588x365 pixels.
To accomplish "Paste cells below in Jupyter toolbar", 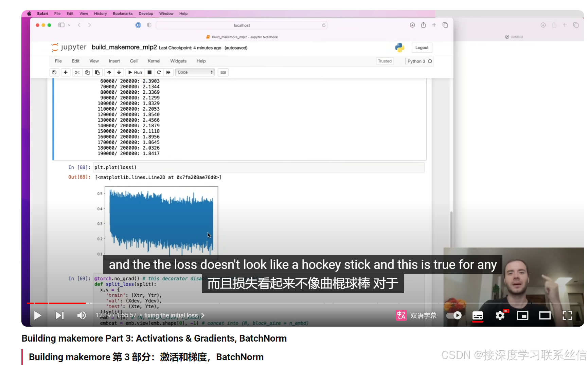I will [97, 72].
